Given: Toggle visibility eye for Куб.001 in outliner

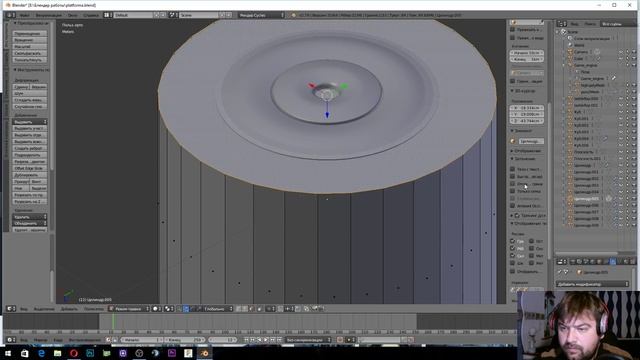Looking at the screenshot, I should (620, 119).
